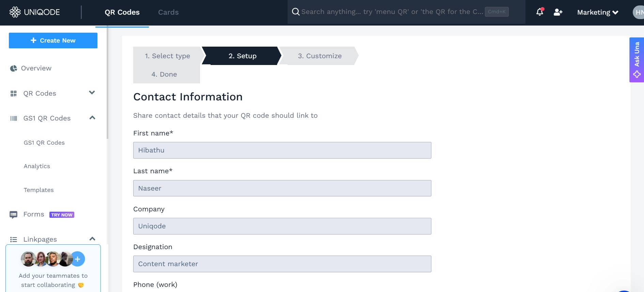Click the sidebar scrollbar
The image size is (644, 292).
[107, 83]
